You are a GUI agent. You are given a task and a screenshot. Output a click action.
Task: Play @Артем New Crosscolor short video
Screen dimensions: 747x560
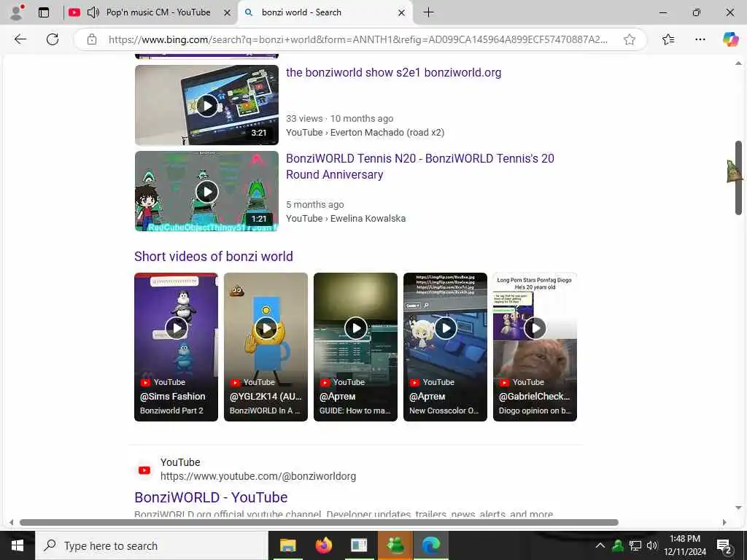coord(446,346)
